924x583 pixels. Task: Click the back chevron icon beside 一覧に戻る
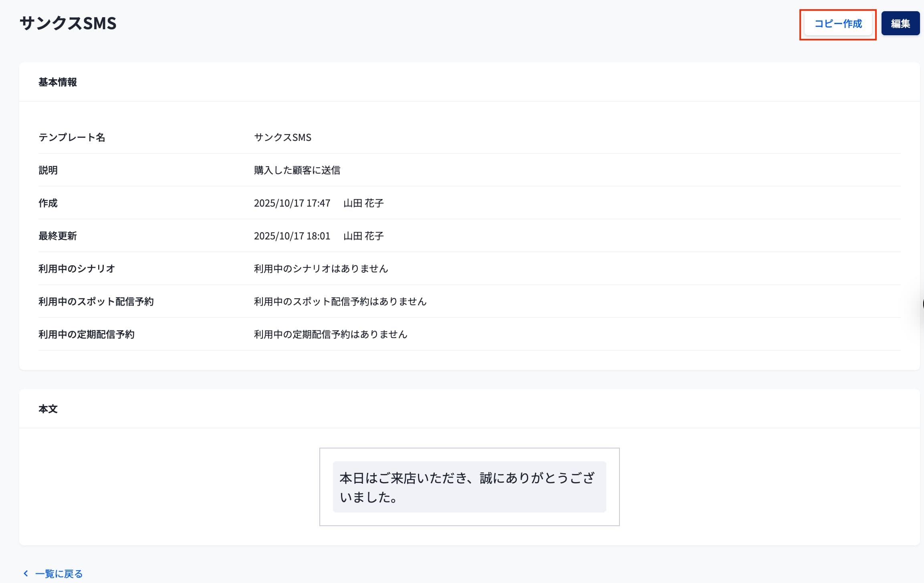coord(26,573)
